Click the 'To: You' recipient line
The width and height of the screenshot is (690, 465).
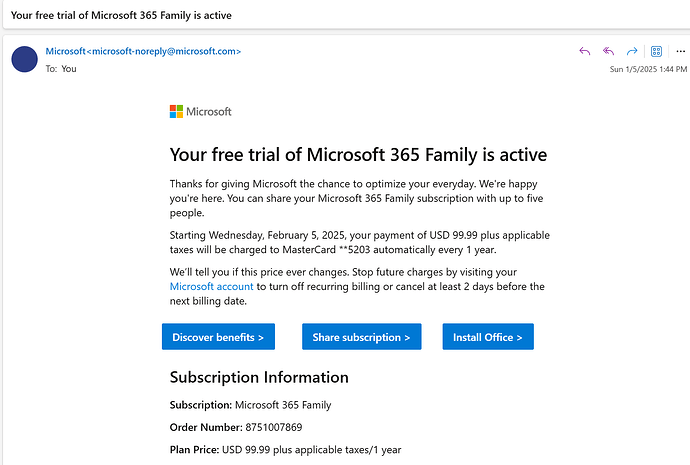coord(61,69)
